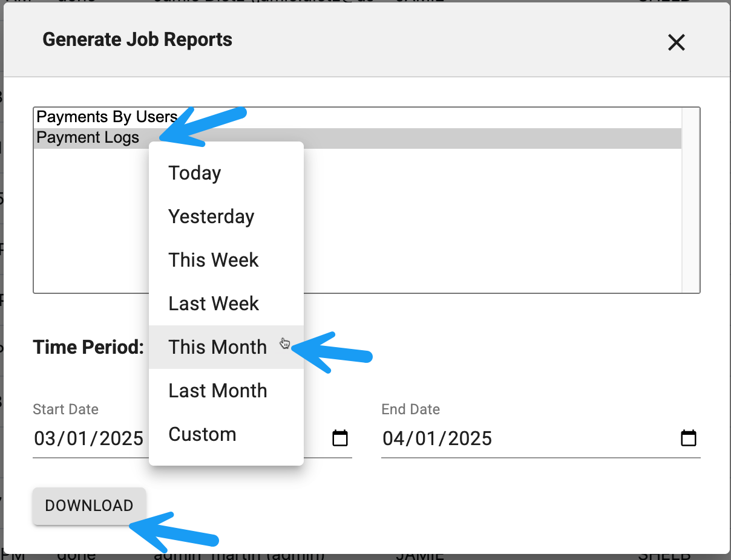The height and width of the screenshot is (560, 731).
Task: Select Payments By Users report
Action: click(x=107, y=117)
